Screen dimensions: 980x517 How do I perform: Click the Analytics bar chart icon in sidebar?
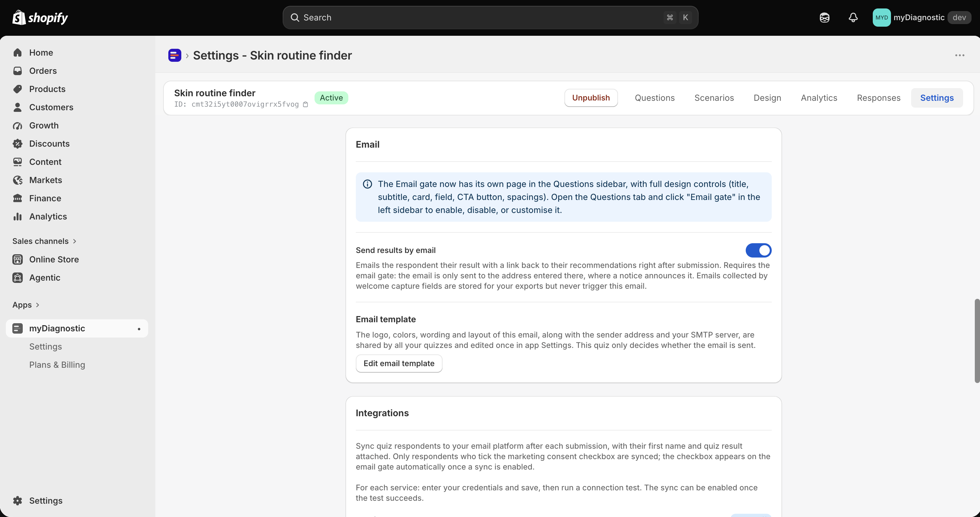pos(18,217)
